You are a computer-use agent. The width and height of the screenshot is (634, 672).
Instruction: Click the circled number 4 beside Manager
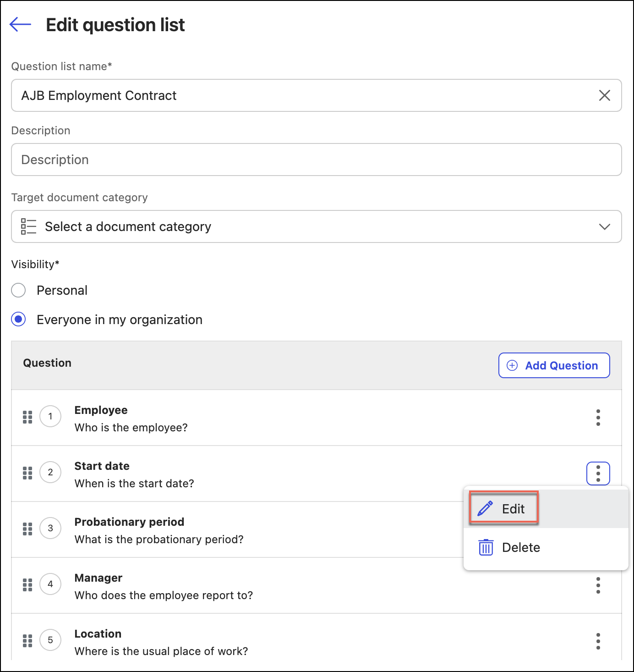point(50,584)
